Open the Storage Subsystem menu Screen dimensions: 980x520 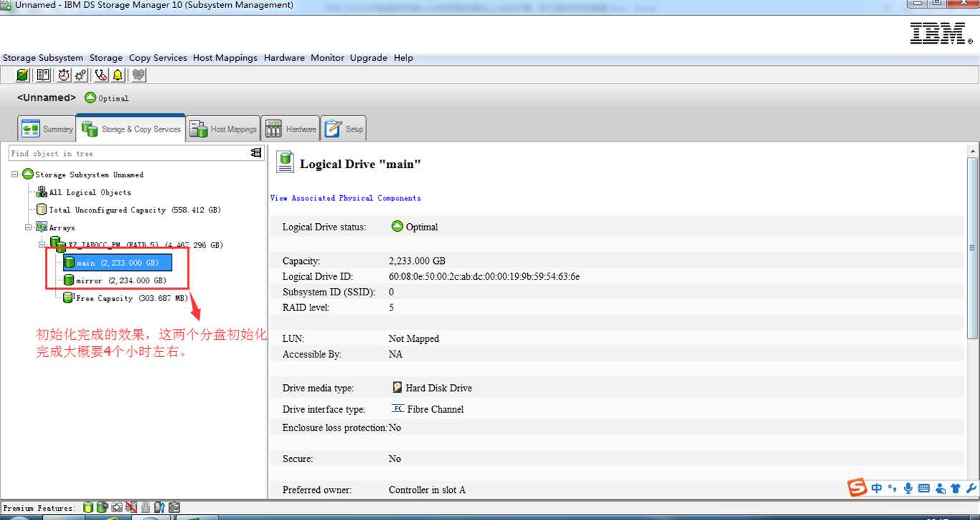(43, 58)
